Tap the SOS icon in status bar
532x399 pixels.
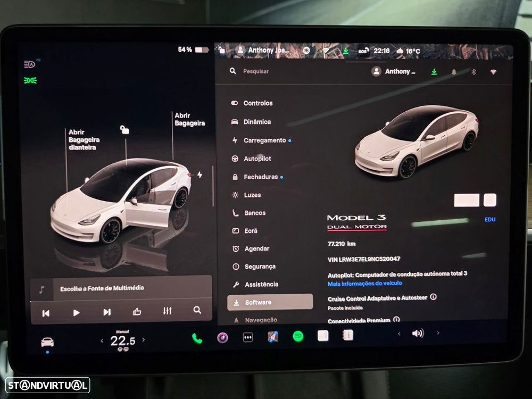(x=363, y=51)
